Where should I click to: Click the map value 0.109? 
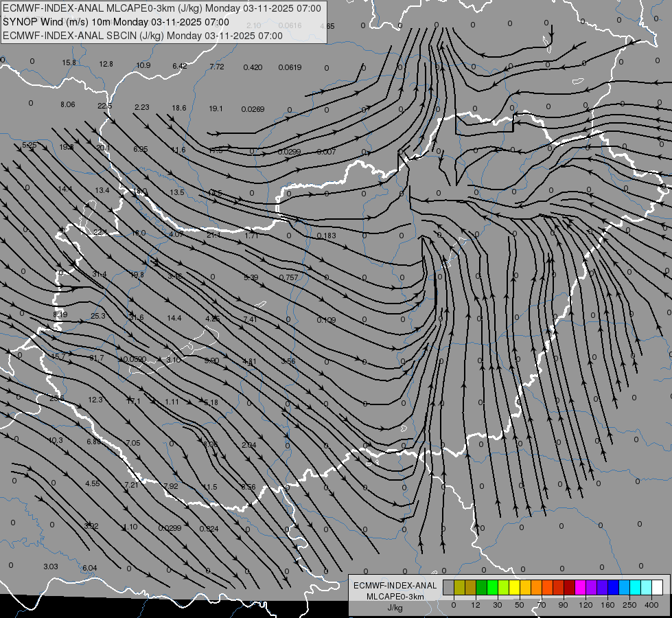(x=327, y=320)
